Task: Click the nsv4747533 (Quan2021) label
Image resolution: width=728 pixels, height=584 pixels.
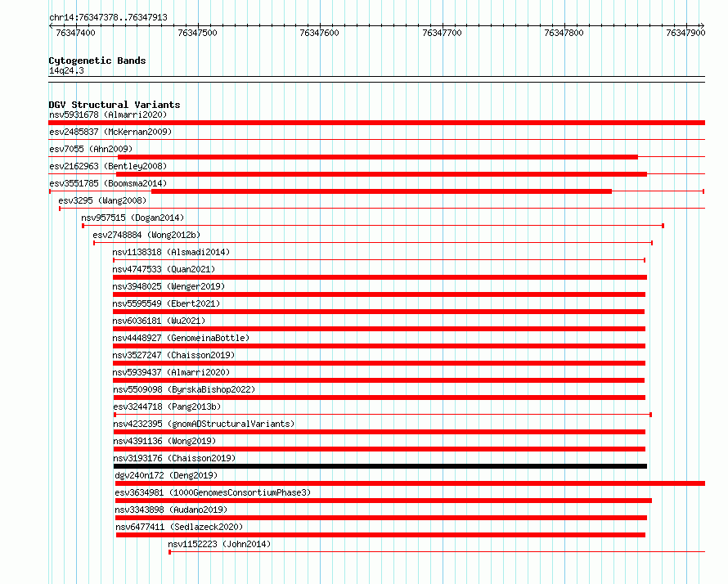Action: [x=164, y=269]
